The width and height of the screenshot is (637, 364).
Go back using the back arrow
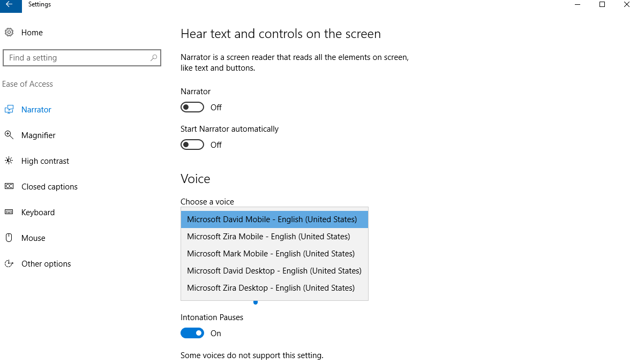point(9,5)
